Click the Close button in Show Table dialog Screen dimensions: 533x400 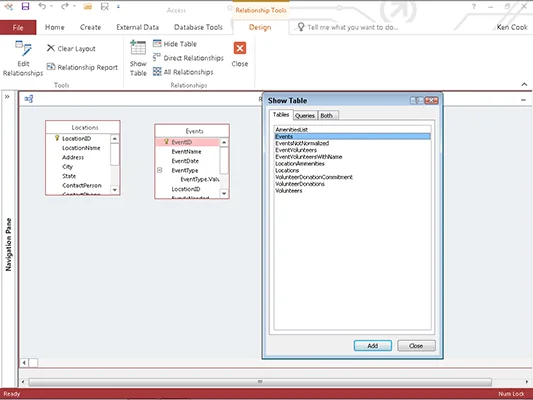[416, 346]
